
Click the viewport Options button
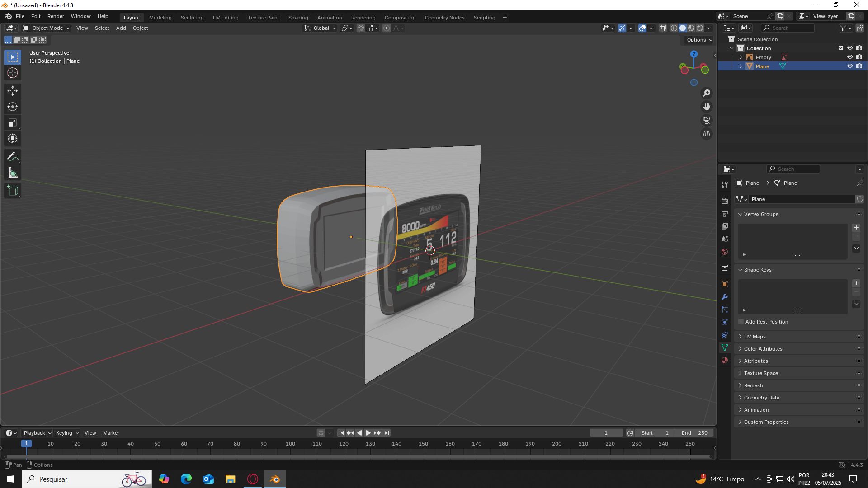click(699, 40)
